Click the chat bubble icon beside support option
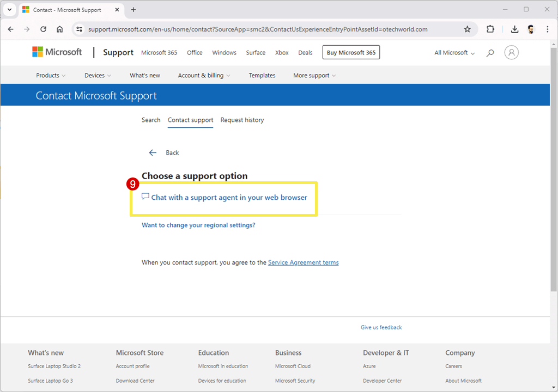This screenshot has width=558, height=392. coord(145,197)
